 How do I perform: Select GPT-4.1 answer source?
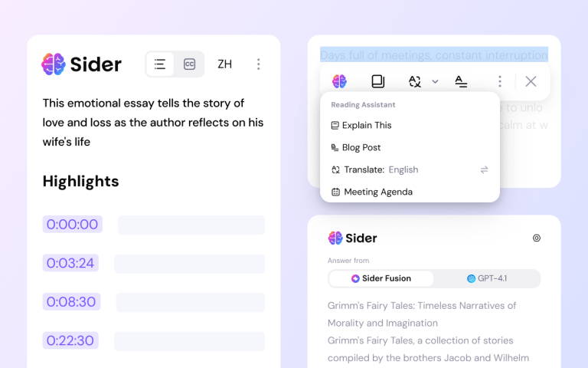[x=487, y=278]
